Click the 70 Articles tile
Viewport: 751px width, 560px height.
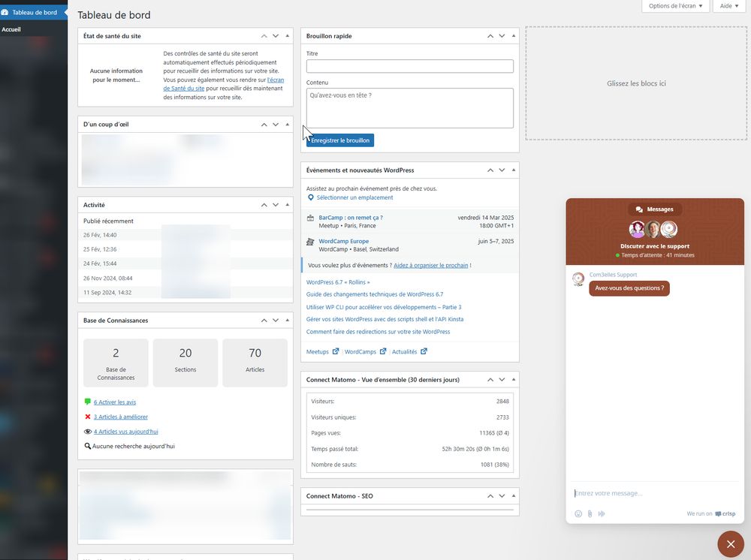[255, 363]
